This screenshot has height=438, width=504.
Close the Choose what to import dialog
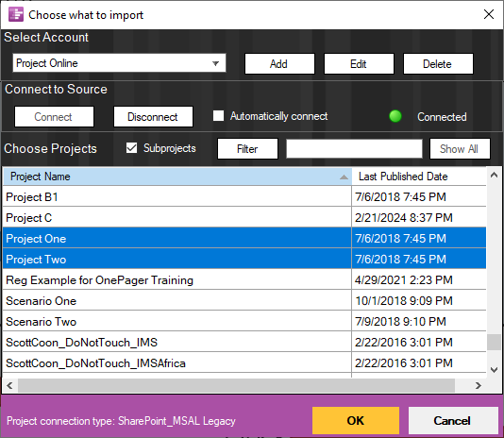click(x=489, y=14)
